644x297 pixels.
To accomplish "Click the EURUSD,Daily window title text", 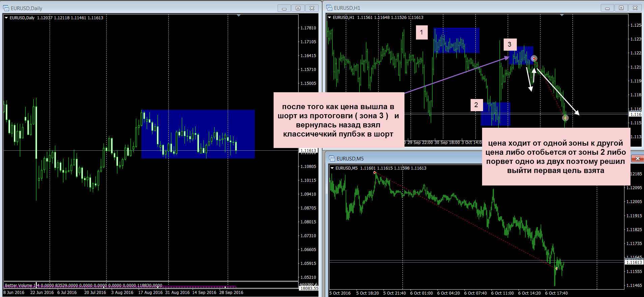I will [27, 8].
